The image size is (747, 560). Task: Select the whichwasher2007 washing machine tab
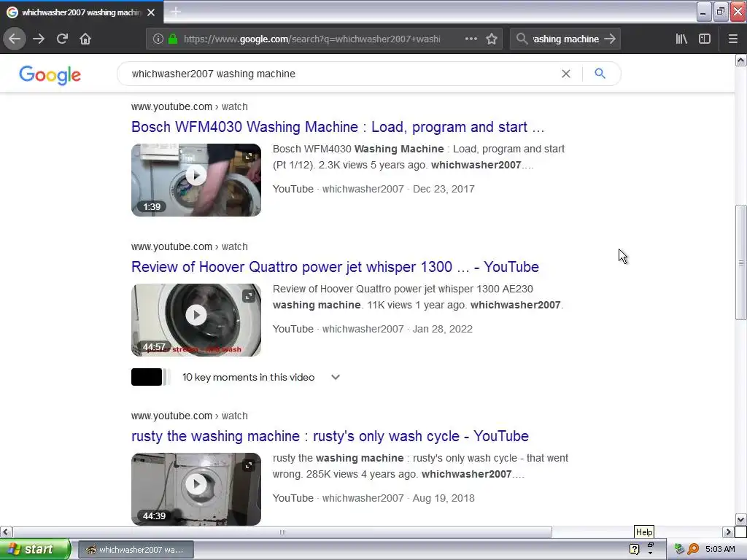point(82,12)
